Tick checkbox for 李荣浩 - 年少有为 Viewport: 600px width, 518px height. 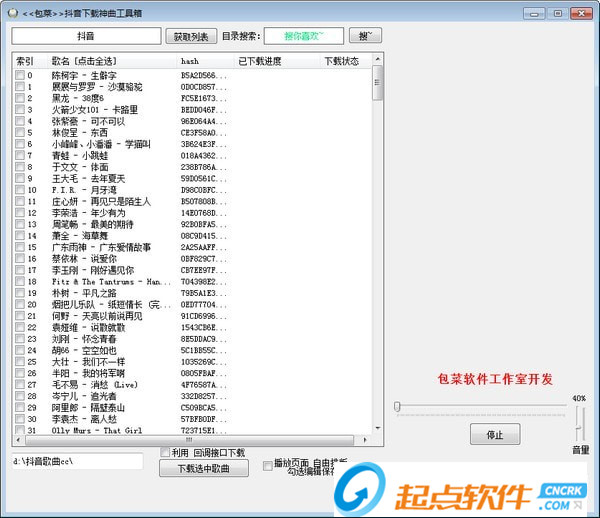(x=20, y=213)
